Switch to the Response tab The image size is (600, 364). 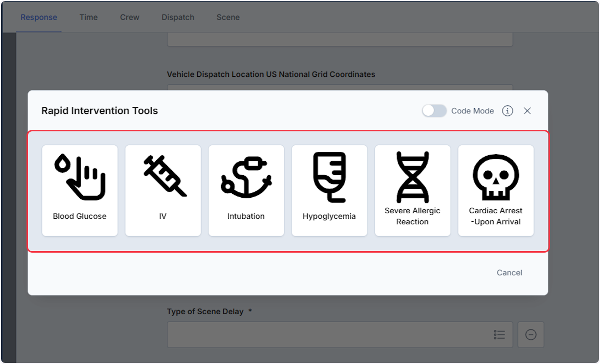pyautogui.click(x=39, y=17)
